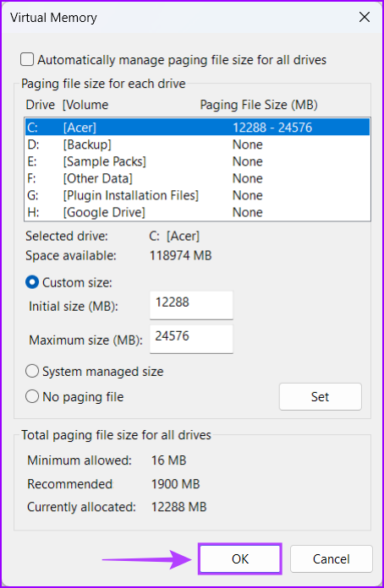Close the Virtual Memory window with X
This screenshot has width=384, height=588.
365,17
